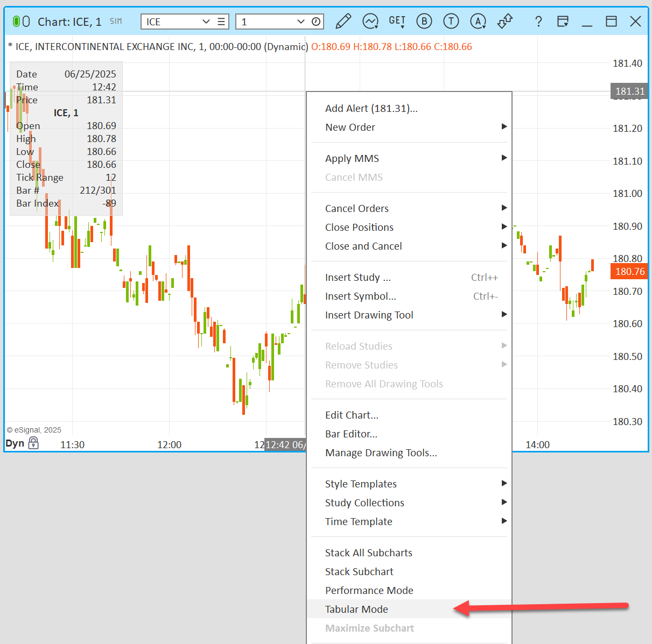Click the Dyn scaling label
Viewport: 652px width, 644px height.
coord(15,443)
